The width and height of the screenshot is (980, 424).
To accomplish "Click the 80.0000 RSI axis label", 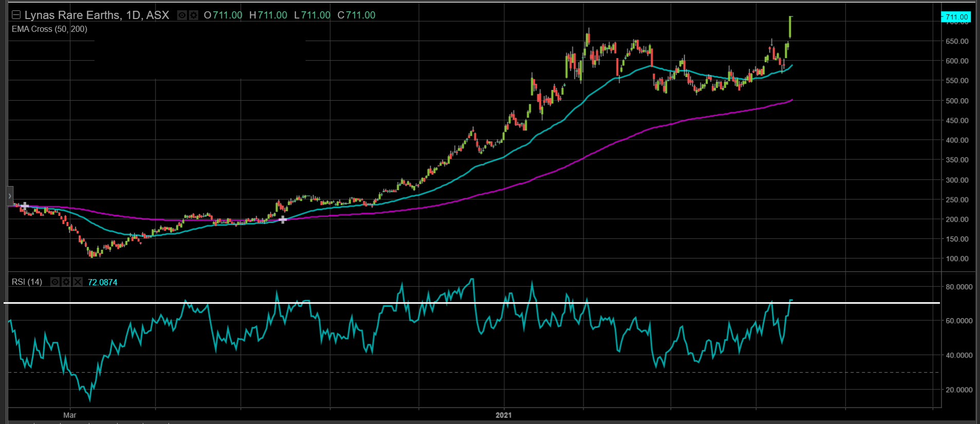I will 959,287.
